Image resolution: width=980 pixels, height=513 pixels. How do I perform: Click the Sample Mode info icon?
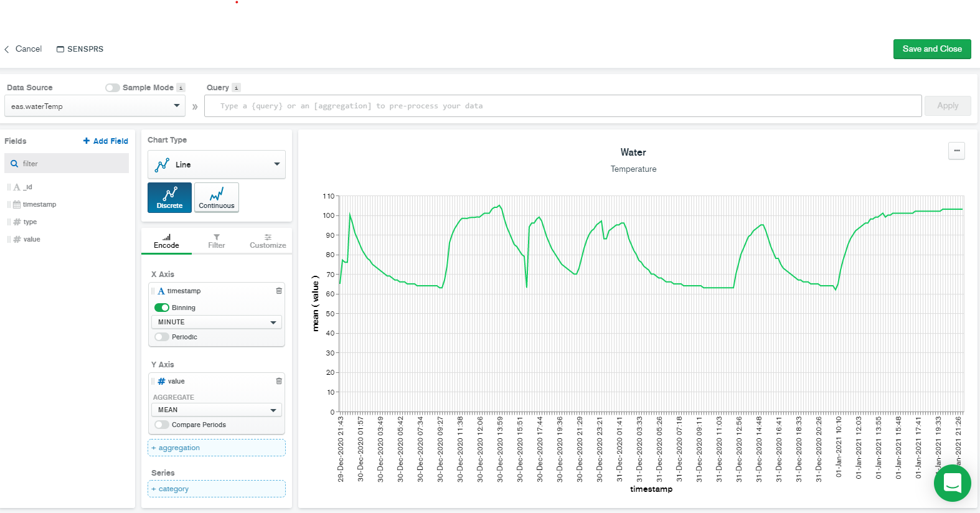181,88
